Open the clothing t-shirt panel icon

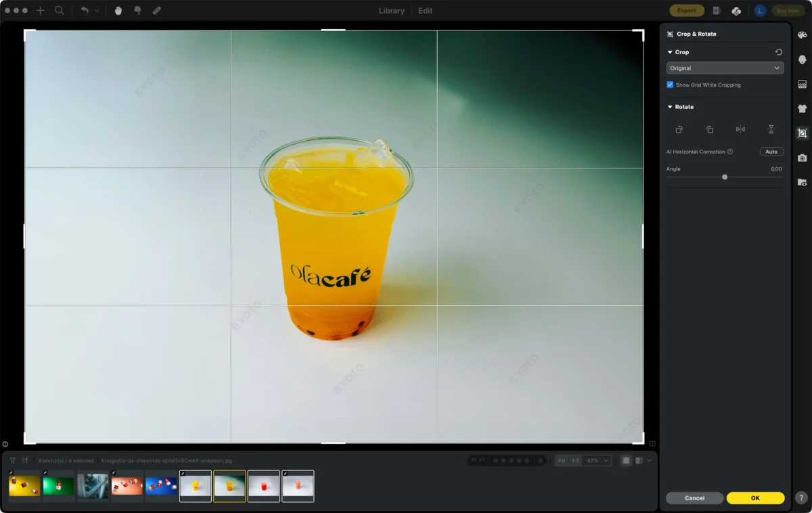[x=803, y=108]
